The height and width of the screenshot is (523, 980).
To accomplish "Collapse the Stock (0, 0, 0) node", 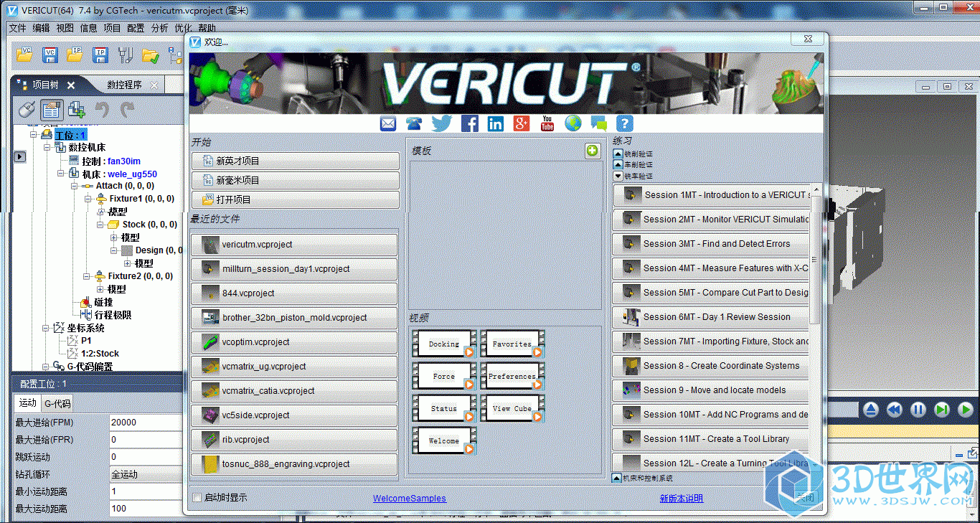I will pos(100,225).
